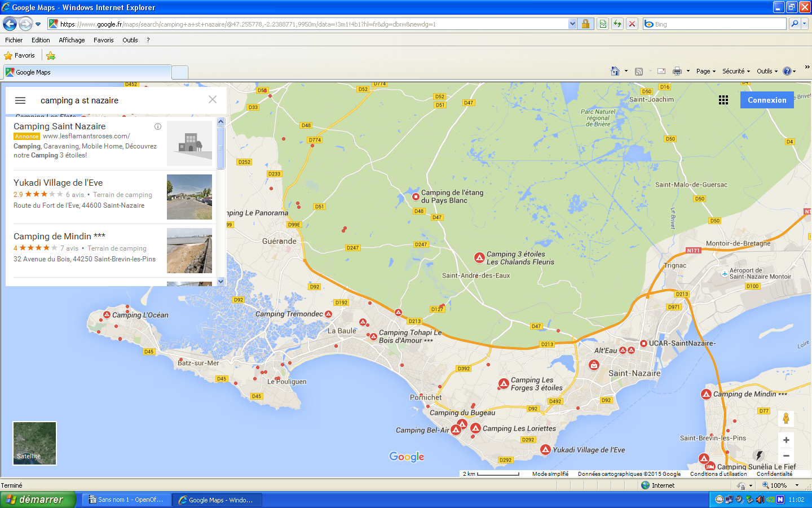The image size is (812, 508).
Task: Open the ? help menu
Action: tap(148, 40)
